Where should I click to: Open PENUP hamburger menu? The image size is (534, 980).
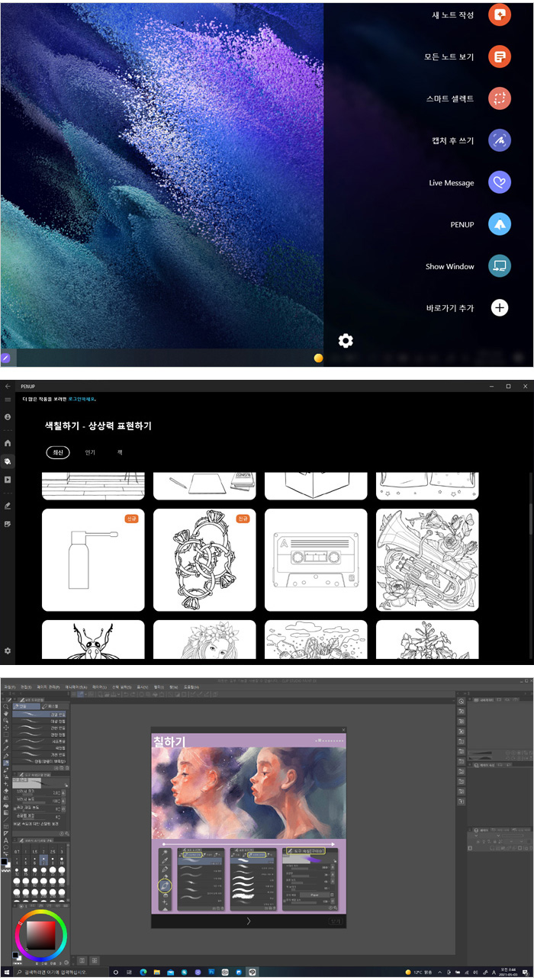pyautogui.click(x=8, y=399)
